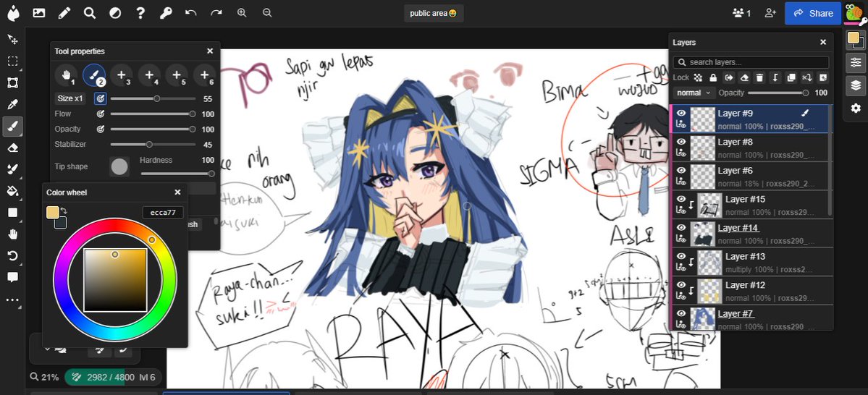Click the Share button
The height and width of the screenshot is (395, 868).
pos(813,13)
